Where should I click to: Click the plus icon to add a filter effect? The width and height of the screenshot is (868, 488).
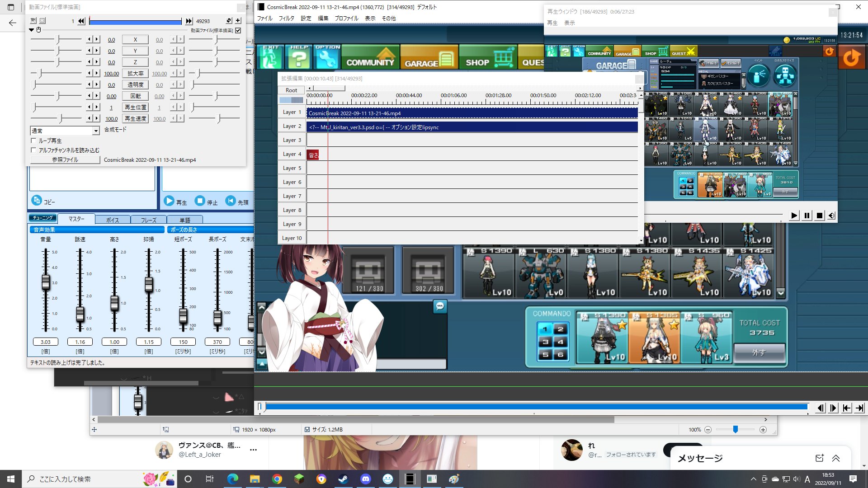click(238, 21)
